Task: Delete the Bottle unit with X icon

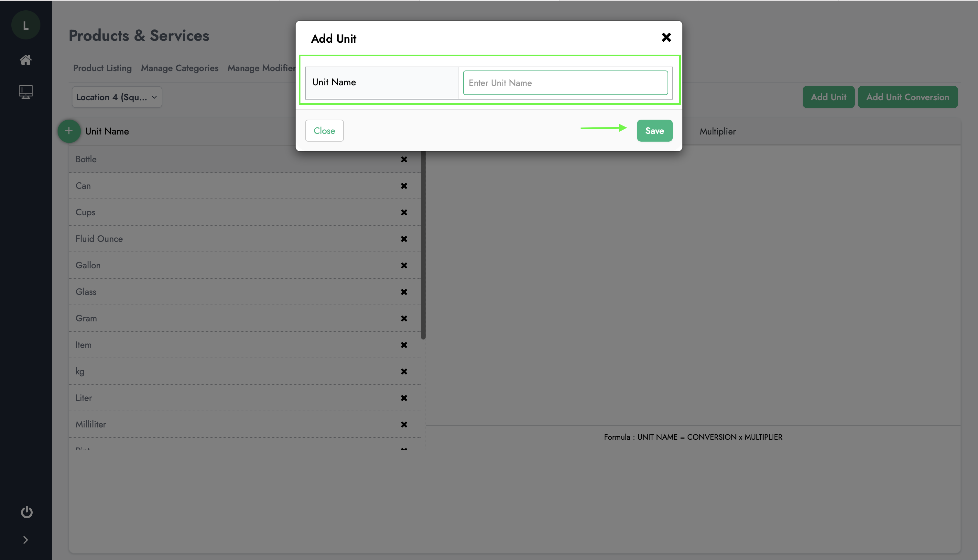Action: tap(404, 159)
